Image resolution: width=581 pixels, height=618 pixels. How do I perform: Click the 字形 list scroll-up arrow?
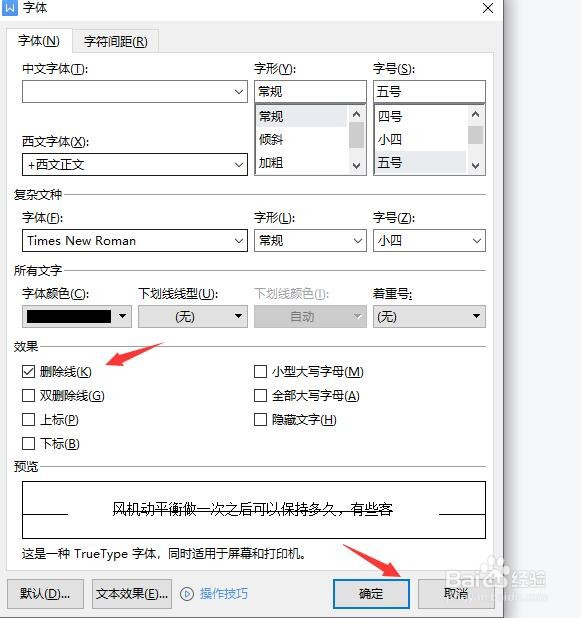click(356, 114)
